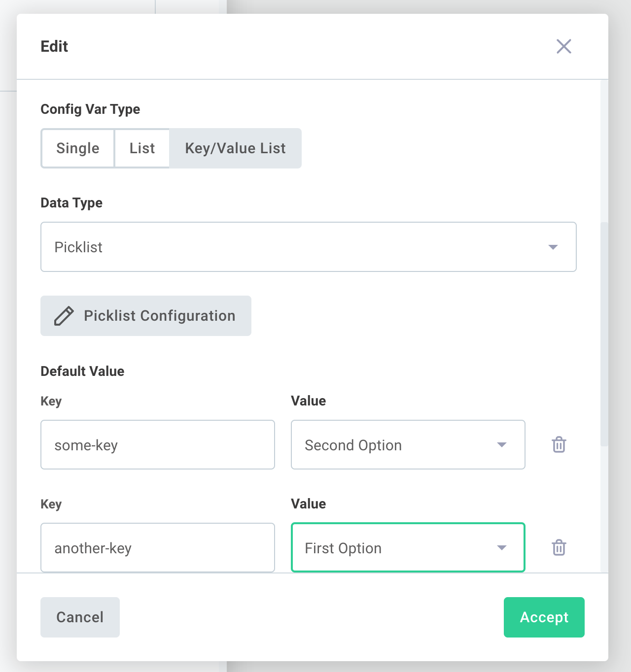The height and width of the screenshot is (672, 631).
Task: Edit the another-key key field
Action: (158, 547)
